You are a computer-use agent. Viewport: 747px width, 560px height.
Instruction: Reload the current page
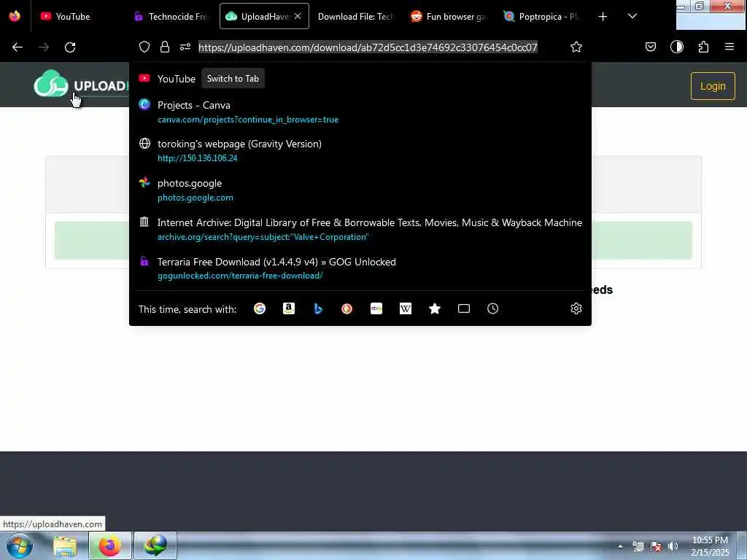pos(70,47)
